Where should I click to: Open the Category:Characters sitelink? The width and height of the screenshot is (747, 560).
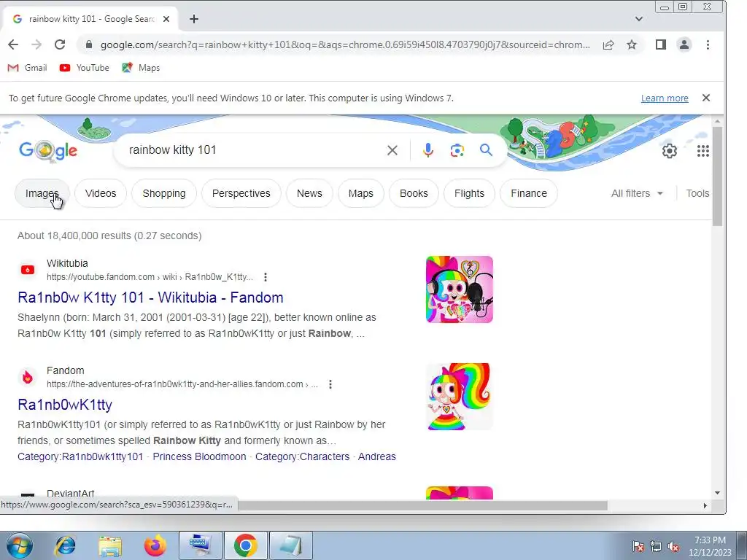(x=303, y=456)
